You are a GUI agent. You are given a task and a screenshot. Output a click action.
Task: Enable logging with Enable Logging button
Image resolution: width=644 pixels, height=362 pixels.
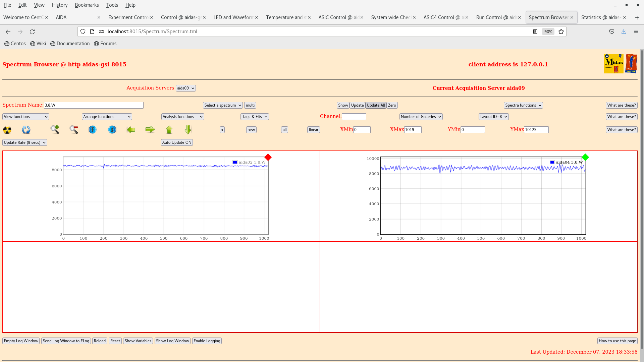207,341
